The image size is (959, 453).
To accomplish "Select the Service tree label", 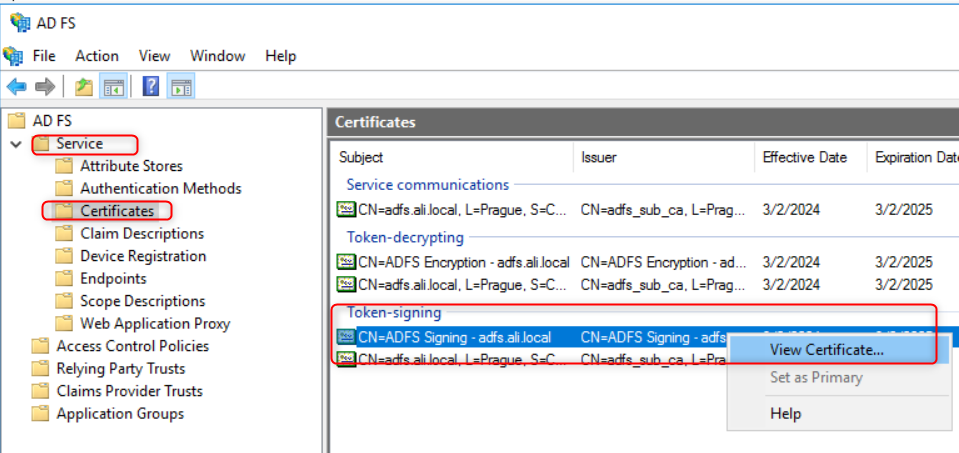I will (x=80, y=144).
